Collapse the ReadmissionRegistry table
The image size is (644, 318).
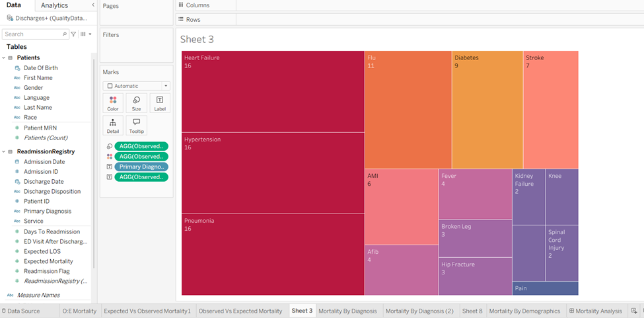(x=4, y=151)
